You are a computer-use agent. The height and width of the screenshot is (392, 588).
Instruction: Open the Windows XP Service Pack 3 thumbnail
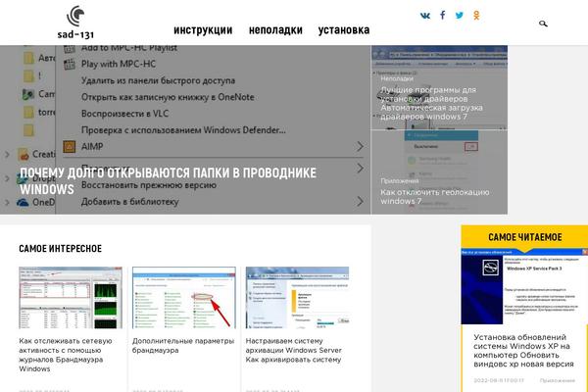524,286
